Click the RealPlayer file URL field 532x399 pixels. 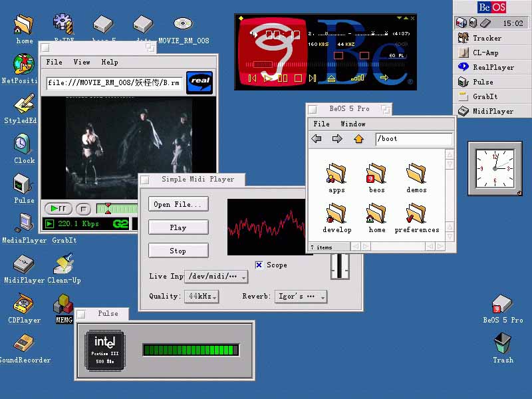(x=114, y=82)
